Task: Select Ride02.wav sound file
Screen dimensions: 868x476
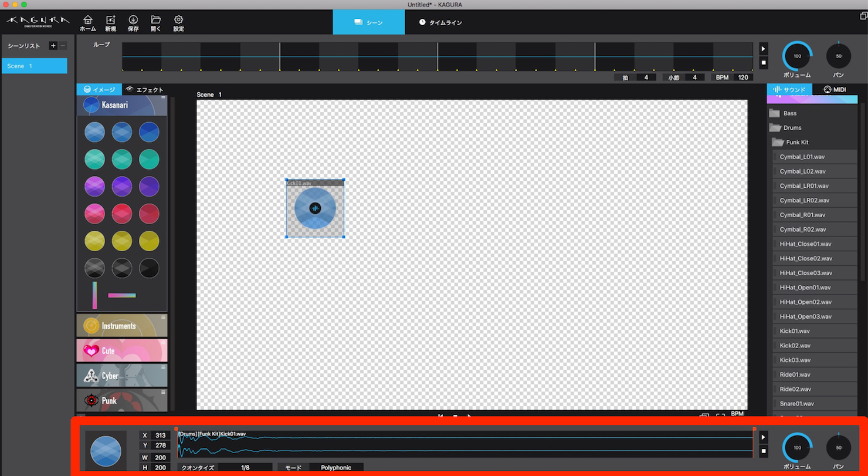Action: (x=815, y=389)
